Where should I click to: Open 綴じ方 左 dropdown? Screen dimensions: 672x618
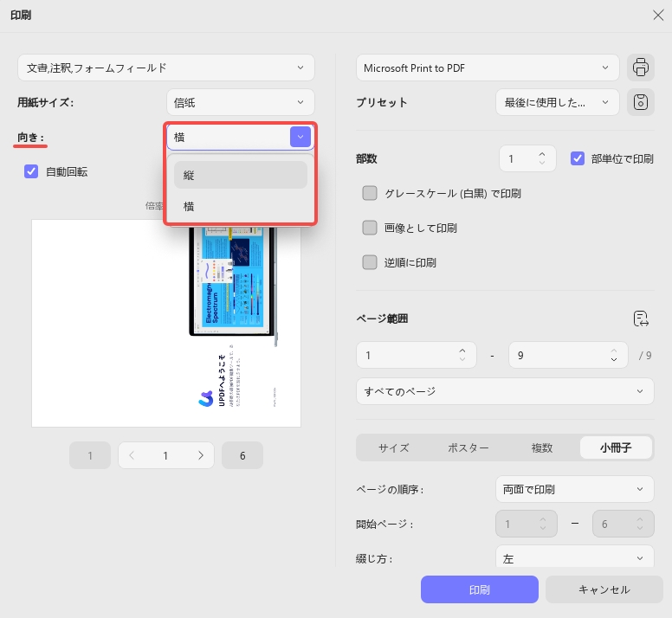(575, 557)
